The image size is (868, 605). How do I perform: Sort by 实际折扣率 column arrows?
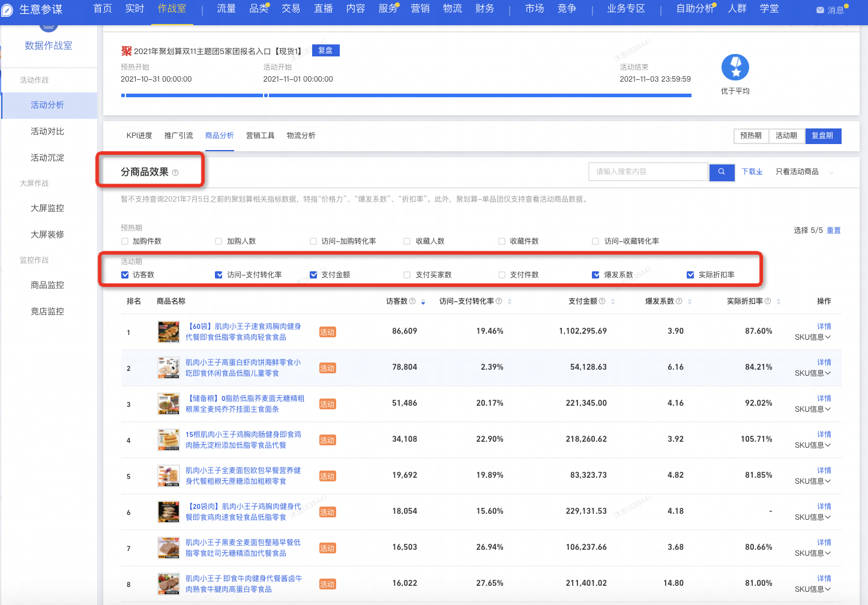point(779,302)
